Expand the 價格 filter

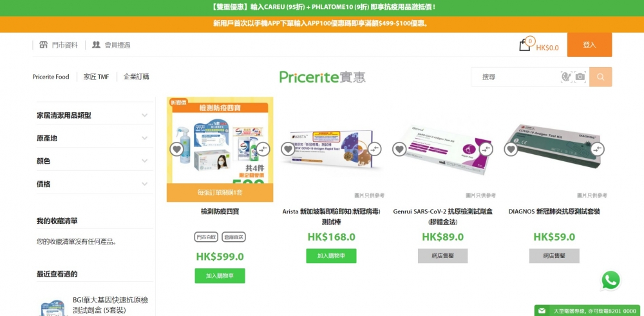coord(95,184)
